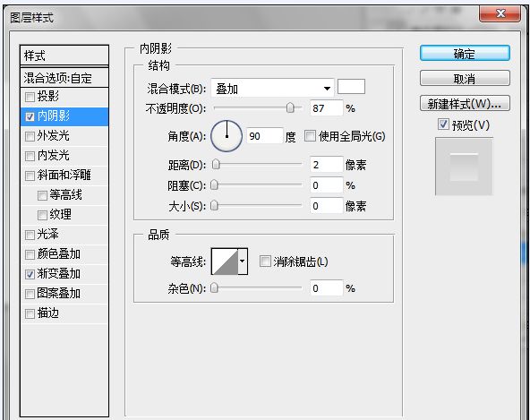Image resolution: width=530 pixels, height=420 pixels.
Task: Enable the 描边 checkbox
Action: pos(30,313)
